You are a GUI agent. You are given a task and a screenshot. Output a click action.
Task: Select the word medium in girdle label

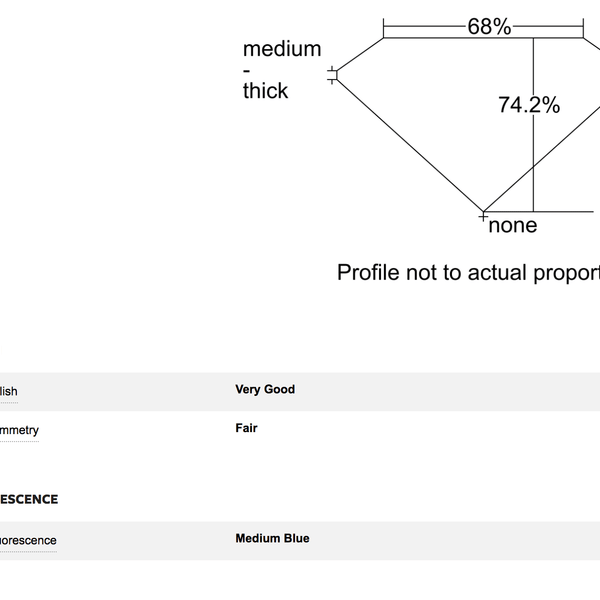[282, 49]
